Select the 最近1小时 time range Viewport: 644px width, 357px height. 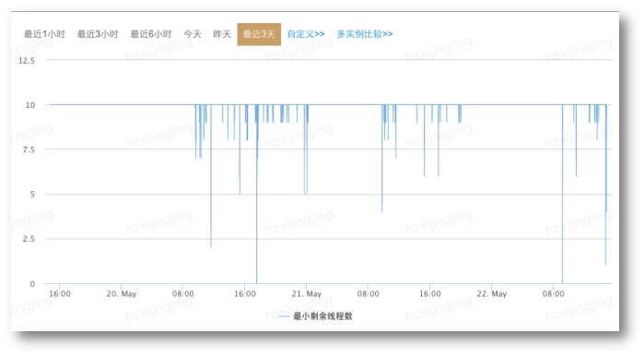tap(44, 34)
